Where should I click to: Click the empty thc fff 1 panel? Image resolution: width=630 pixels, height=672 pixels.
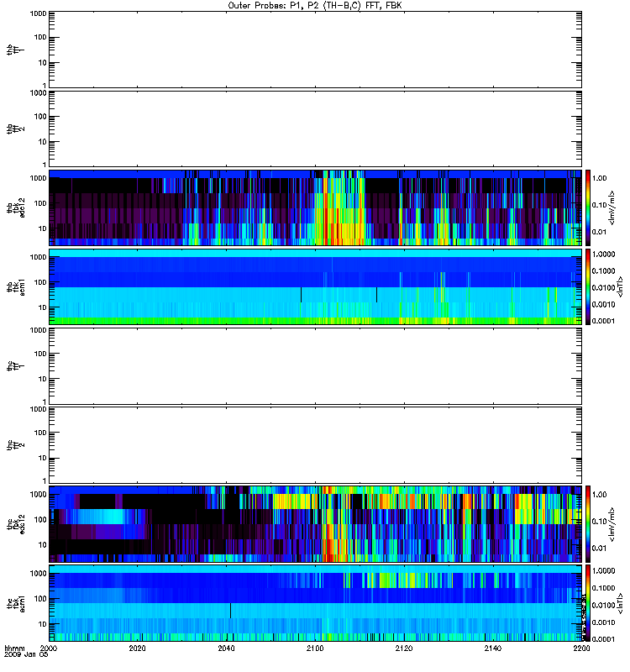[315, 366]
